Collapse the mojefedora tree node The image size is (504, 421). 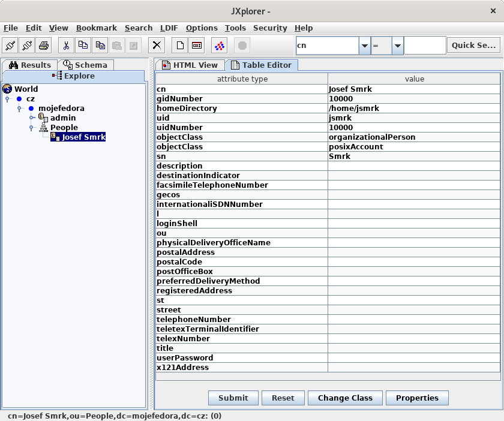click(20, 109)
